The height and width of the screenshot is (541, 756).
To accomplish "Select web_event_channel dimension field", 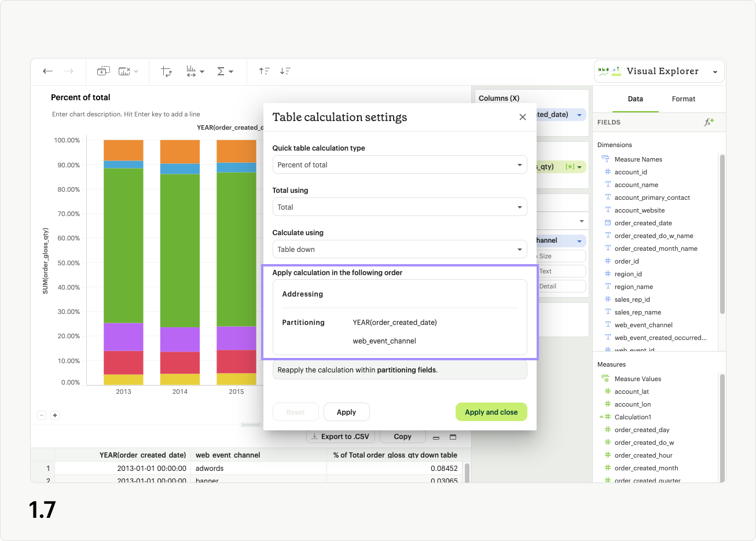I will [643, 325].
